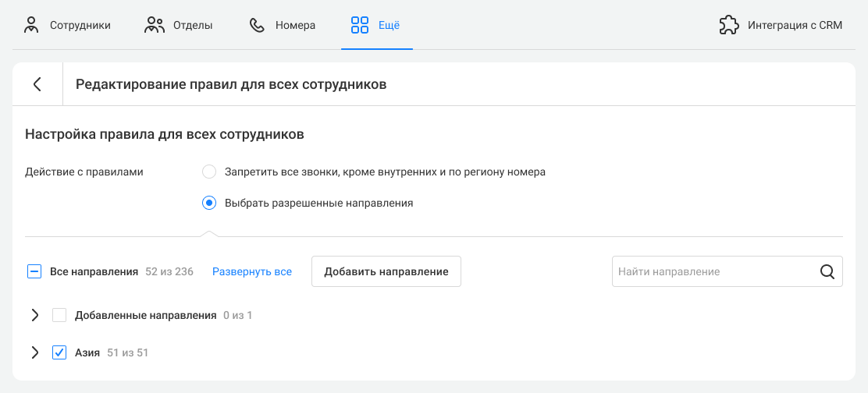Expand the Добавленные направления group
The image size is (868, 393).
(35, 316)
